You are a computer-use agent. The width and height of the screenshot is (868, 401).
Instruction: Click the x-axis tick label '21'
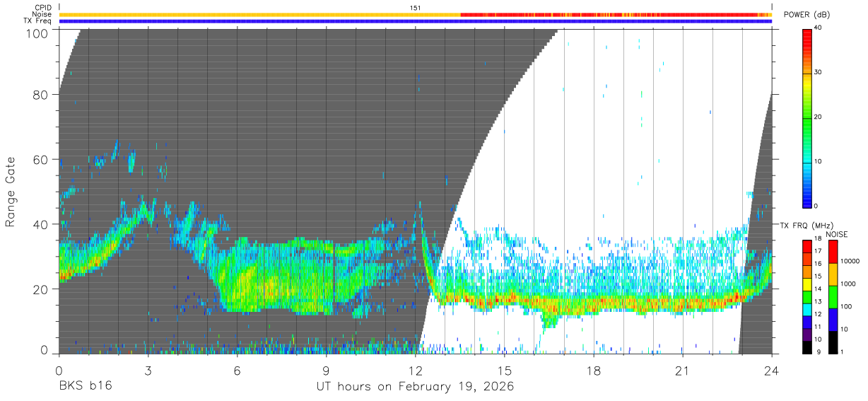[683, 370]
